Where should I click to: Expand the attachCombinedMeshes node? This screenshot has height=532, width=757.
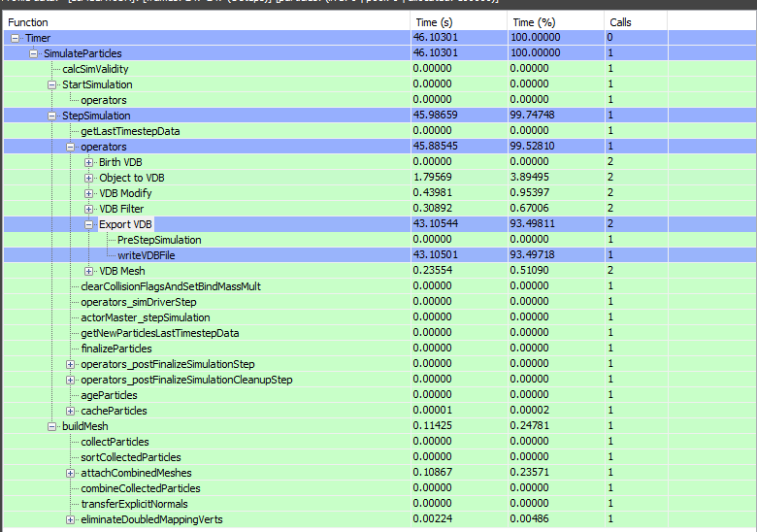click(71, 473)
